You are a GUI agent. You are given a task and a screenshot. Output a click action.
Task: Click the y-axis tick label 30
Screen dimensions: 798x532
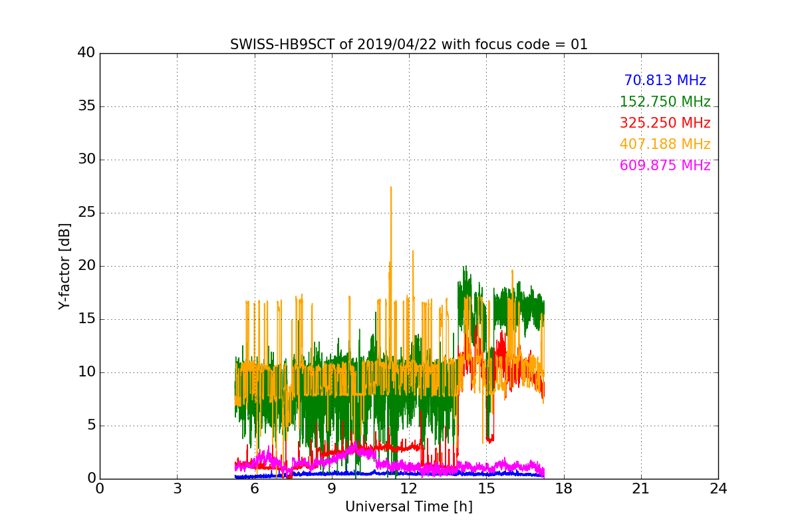click(x=86, y=160)
